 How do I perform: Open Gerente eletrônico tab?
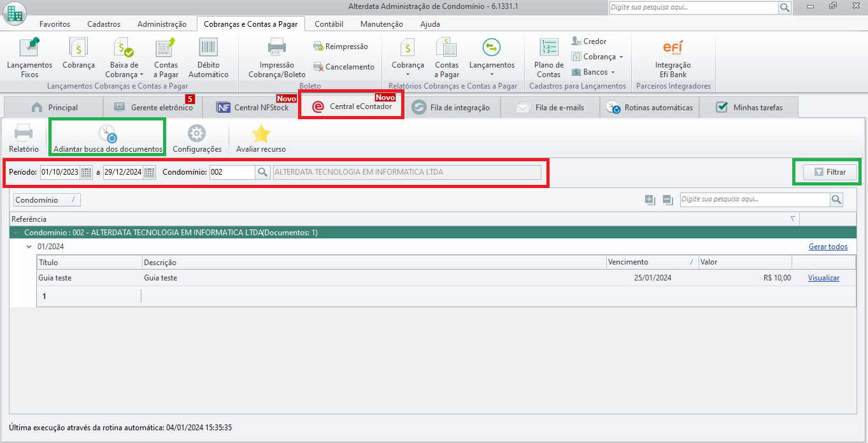pyautogui.click(x=153, y=107)
